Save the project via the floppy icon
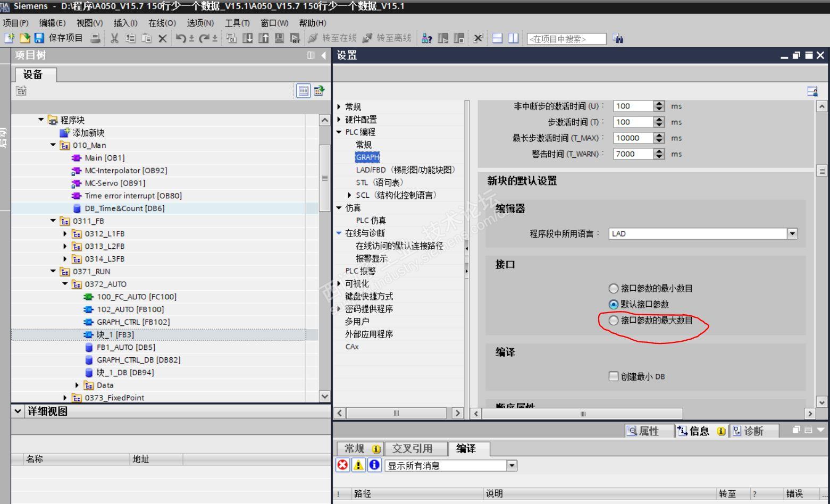 [39, 38]
